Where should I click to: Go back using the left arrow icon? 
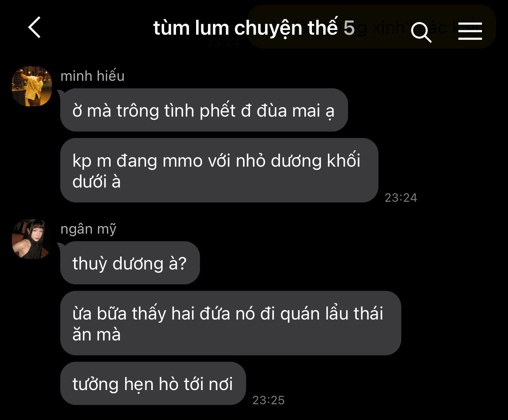pos(35,28)
